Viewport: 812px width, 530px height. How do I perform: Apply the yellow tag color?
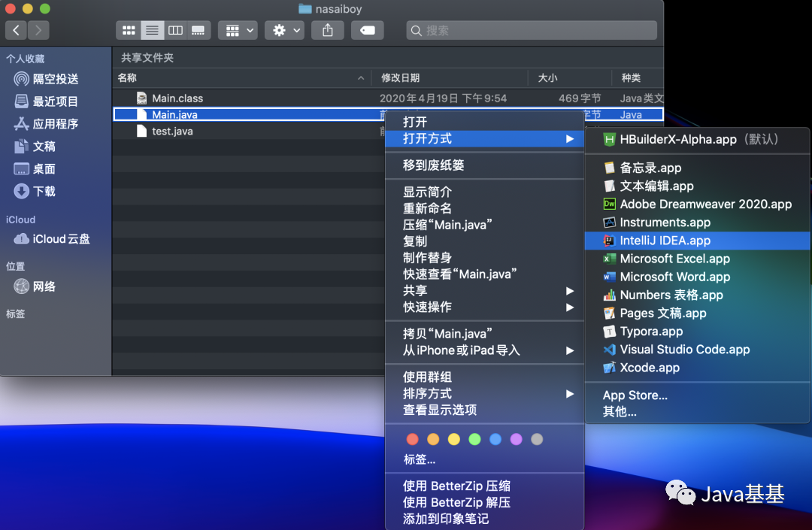pos(453,440)
